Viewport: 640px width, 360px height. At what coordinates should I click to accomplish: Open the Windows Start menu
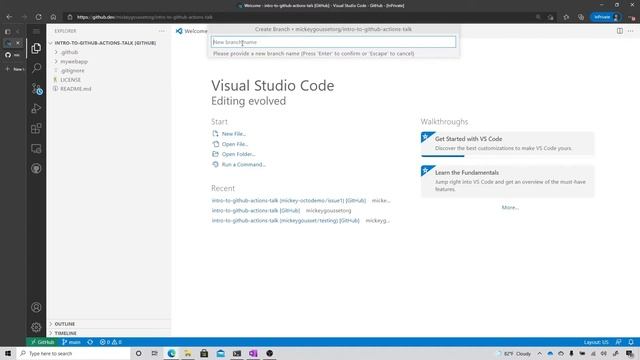point(8,353)
